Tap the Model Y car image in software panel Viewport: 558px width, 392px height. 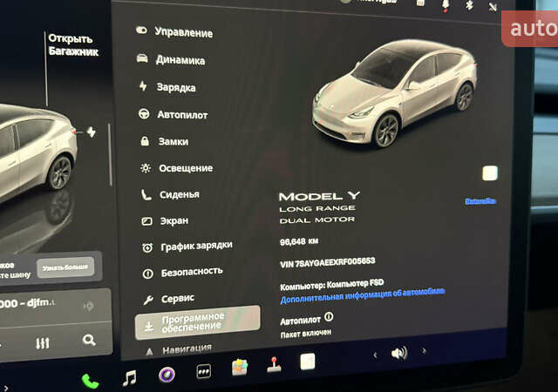click(x=393, y=94)
